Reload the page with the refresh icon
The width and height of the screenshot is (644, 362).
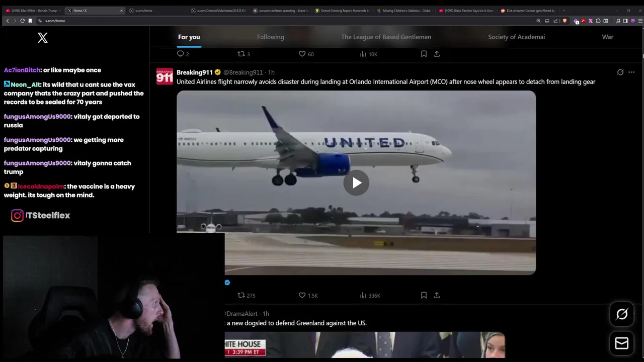(22, 21)
